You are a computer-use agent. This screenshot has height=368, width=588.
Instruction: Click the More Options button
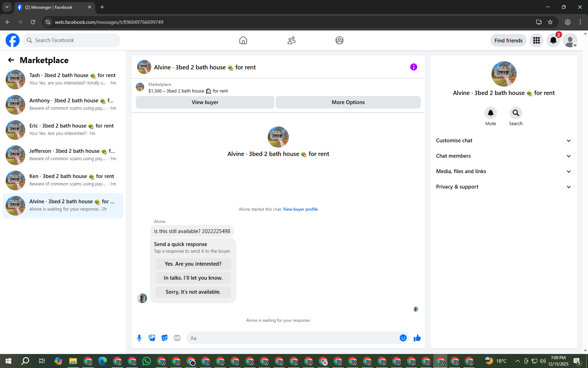coord(348,102)
